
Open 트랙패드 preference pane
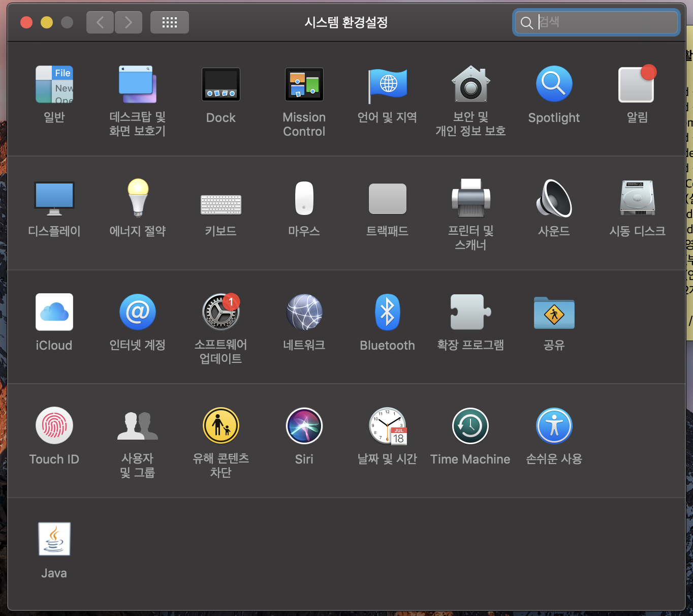click(388, 199)
